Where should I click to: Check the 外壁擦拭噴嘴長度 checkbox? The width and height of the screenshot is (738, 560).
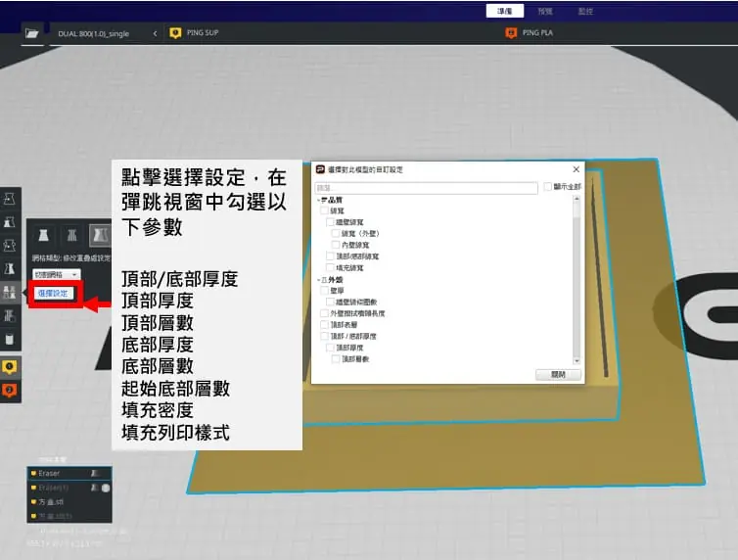click(324, 313)
